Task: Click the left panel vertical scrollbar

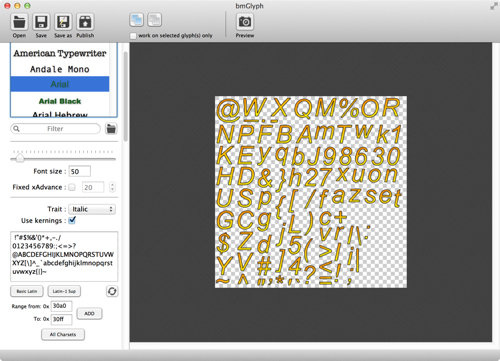Action: tap(126, 97)
